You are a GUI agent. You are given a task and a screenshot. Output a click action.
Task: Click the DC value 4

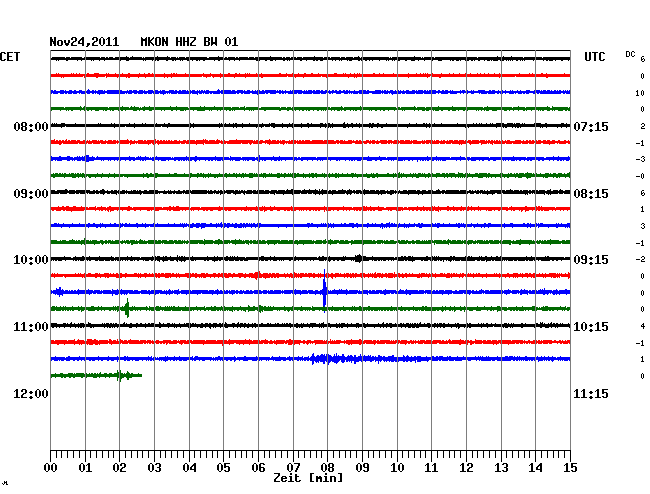click(643, 326)
